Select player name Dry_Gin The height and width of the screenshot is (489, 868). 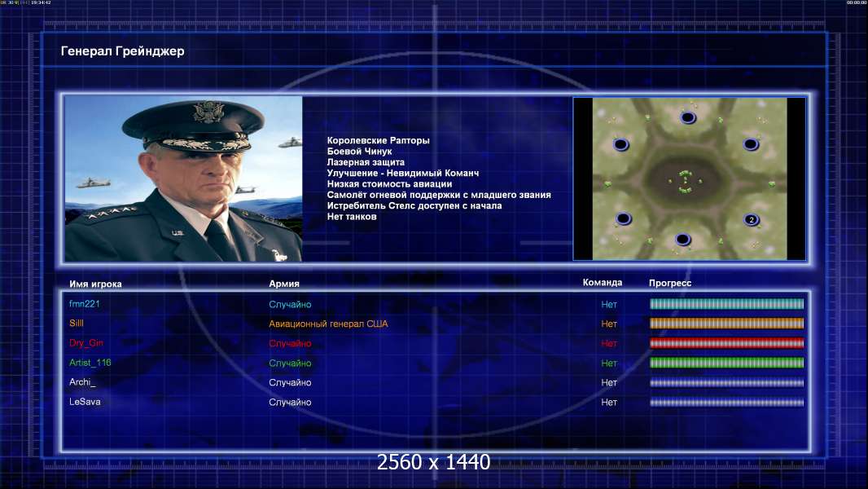[x=85, y=343]
